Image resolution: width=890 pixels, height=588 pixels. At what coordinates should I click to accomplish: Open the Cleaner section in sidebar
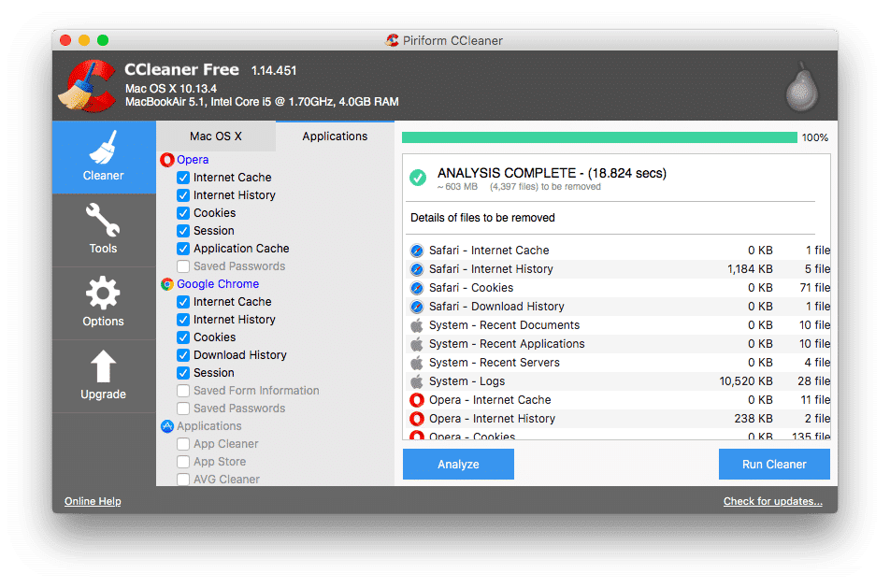coord(104,157)
